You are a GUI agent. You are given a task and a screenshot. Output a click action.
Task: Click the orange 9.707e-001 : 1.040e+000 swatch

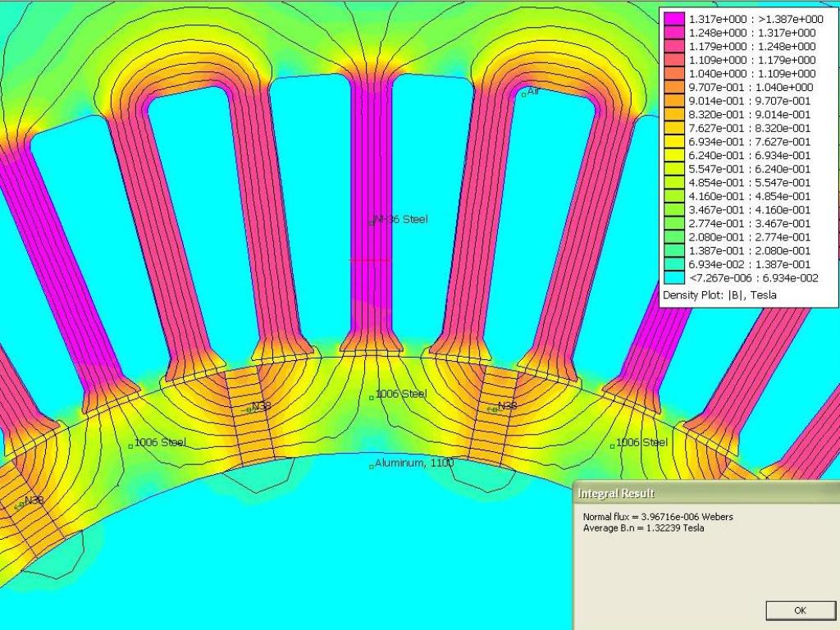pyautogui.click(x=673, y=87)
